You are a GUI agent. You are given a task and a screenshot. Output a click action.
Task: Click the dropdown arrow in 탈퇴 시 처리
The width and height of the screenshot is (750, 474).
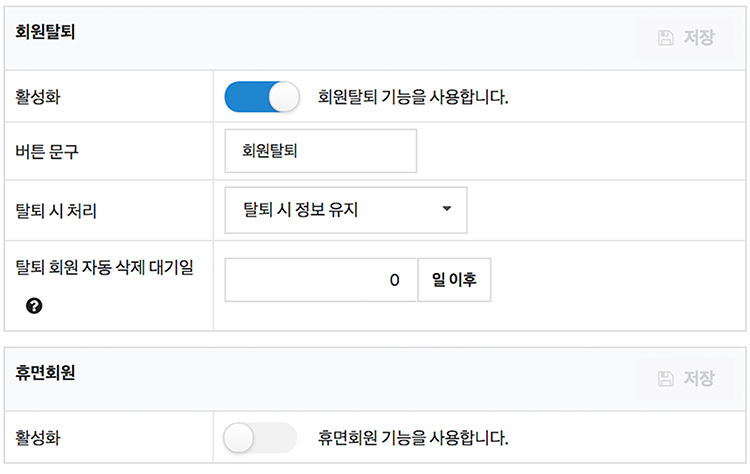pos(447,209)
